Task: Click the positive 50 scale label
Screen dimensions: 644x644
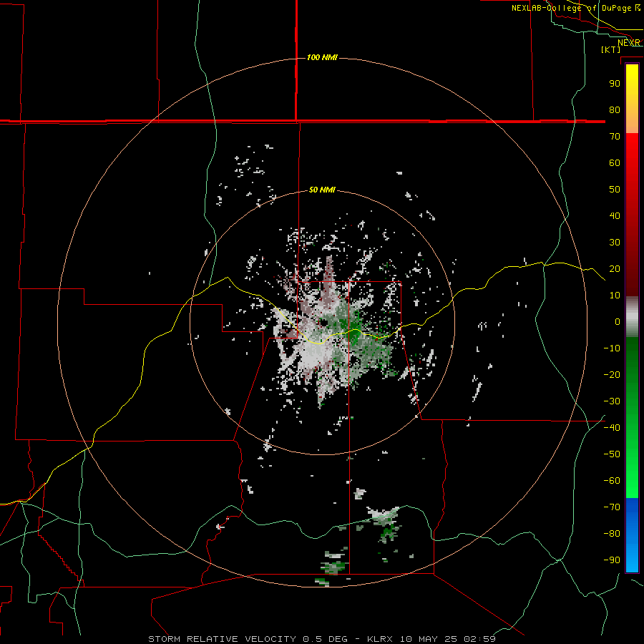Action: tap(615, 190)
